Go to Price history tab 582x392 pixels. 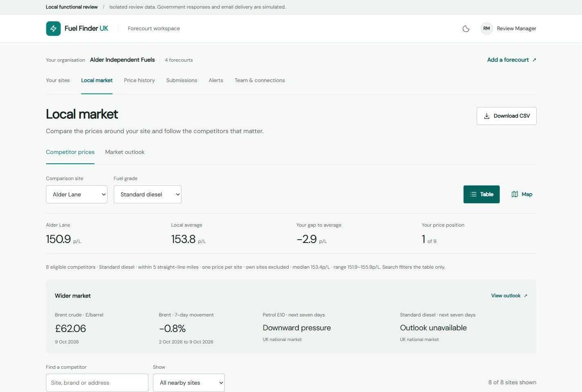pyautogui.click(x=139, y=80)
